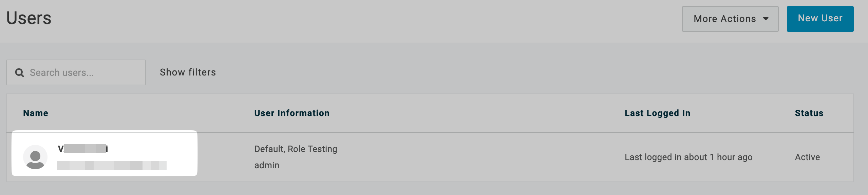Click the search magnifier icon
The height and width of the screenshot is (195, 868).
click(20, 72)
